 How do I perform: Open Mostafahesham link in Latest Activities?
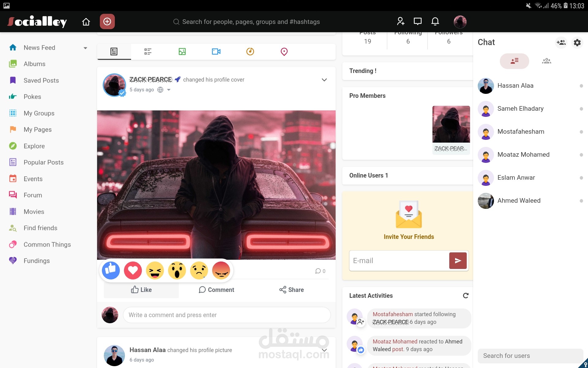click(393, 314)
